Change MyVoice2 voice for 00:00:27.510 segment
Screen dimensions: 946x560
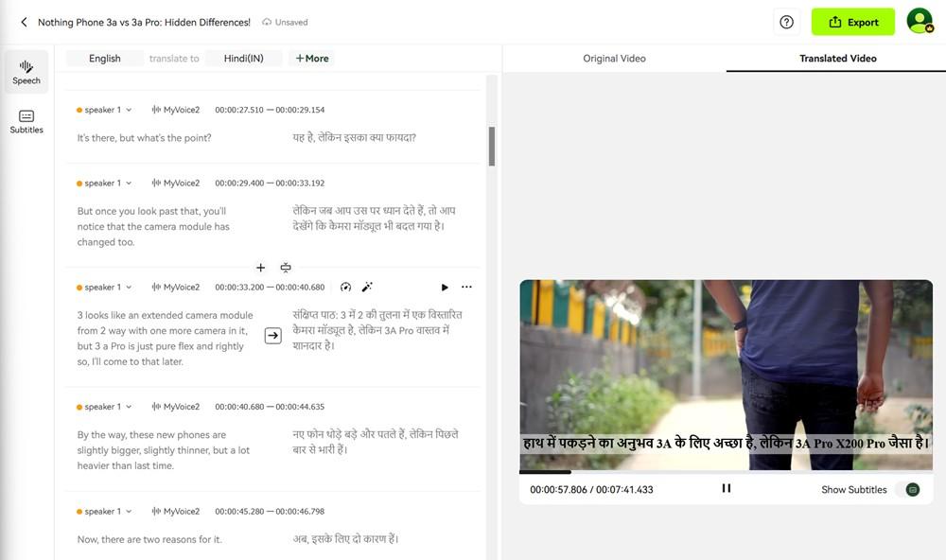click(x=176, y=110)
